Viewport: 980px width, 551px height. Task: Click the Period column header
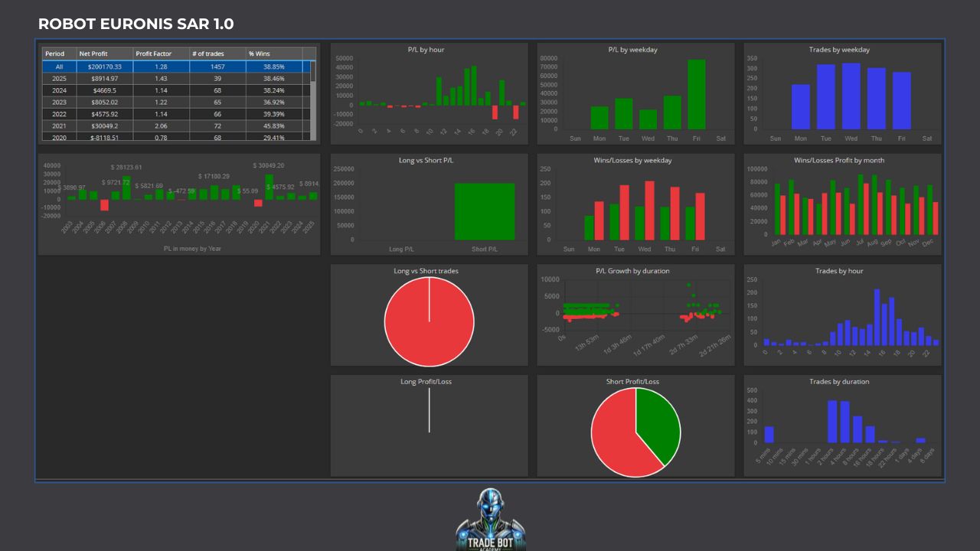click(55, 54)
